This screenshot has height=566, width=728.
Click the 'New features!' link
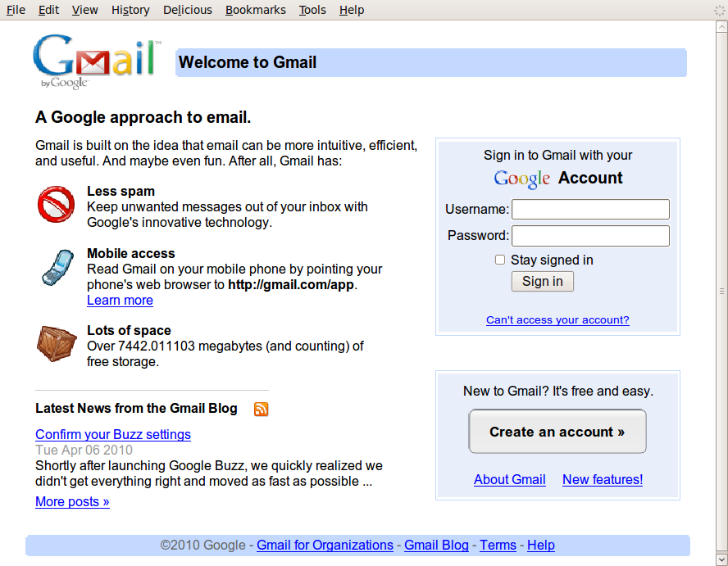click(603, 479)
